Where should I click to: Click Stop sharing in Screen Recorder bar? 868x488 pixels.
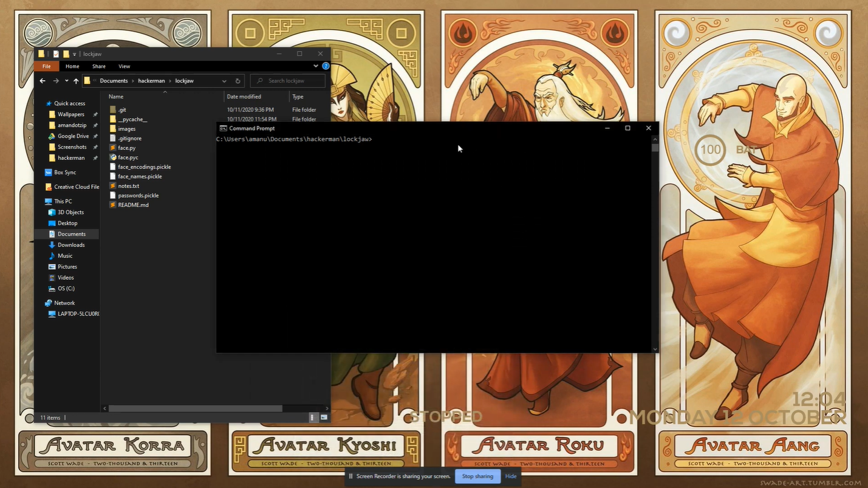click(477, 476)
